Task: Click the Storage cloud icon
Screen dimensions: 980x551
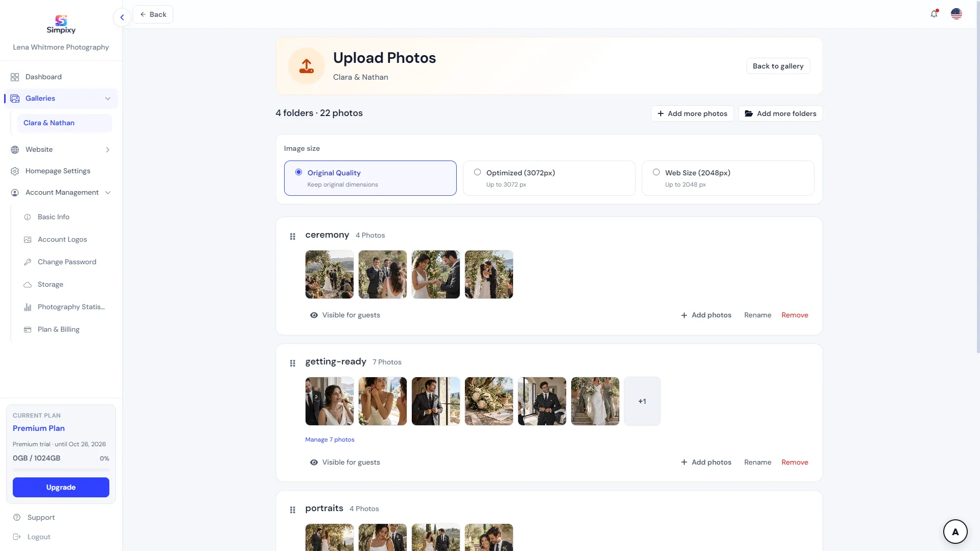Action: click(x=28, y=285)
